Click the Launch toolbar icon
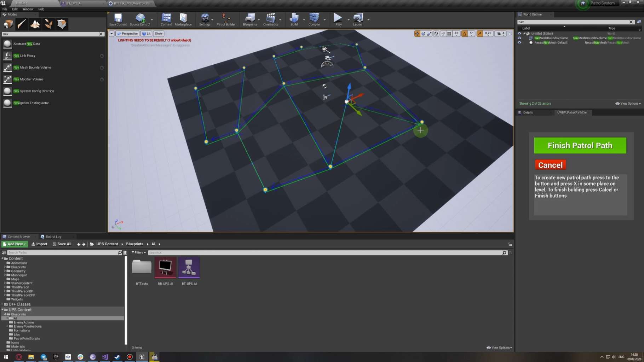 [358, 19]
